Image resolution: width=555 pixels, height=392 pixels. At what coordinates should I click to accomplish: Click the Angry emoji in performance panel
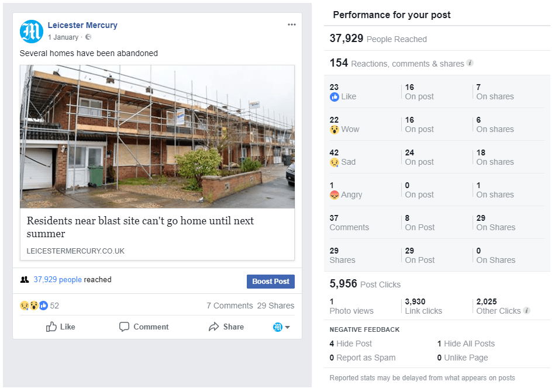point(335,195)
